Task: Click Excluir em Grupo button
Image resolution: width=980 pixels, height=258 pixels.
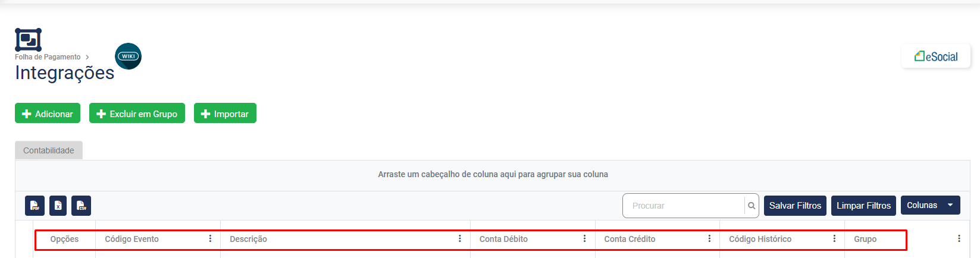Action: coord(137,114)
